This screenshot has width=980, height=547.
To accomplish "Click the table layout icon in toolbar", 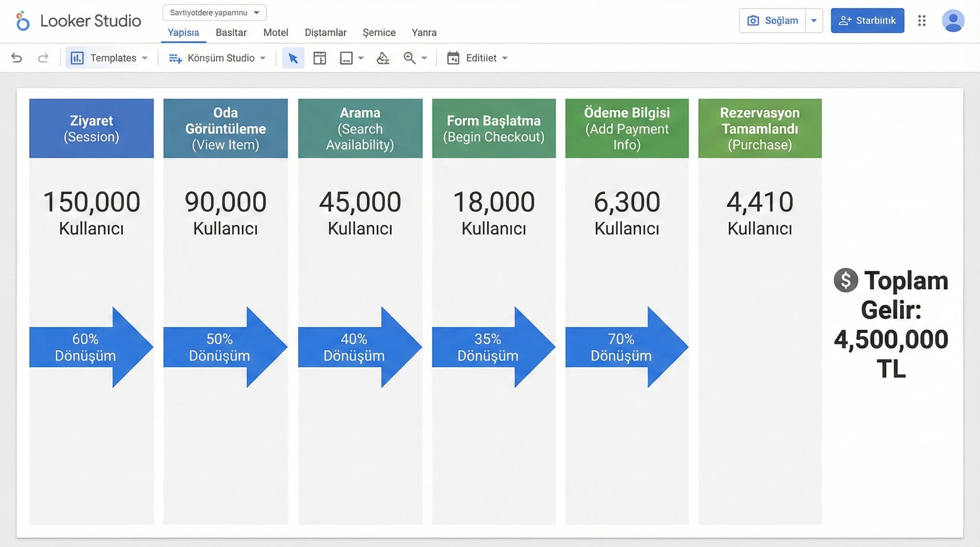I will [319, 58].
